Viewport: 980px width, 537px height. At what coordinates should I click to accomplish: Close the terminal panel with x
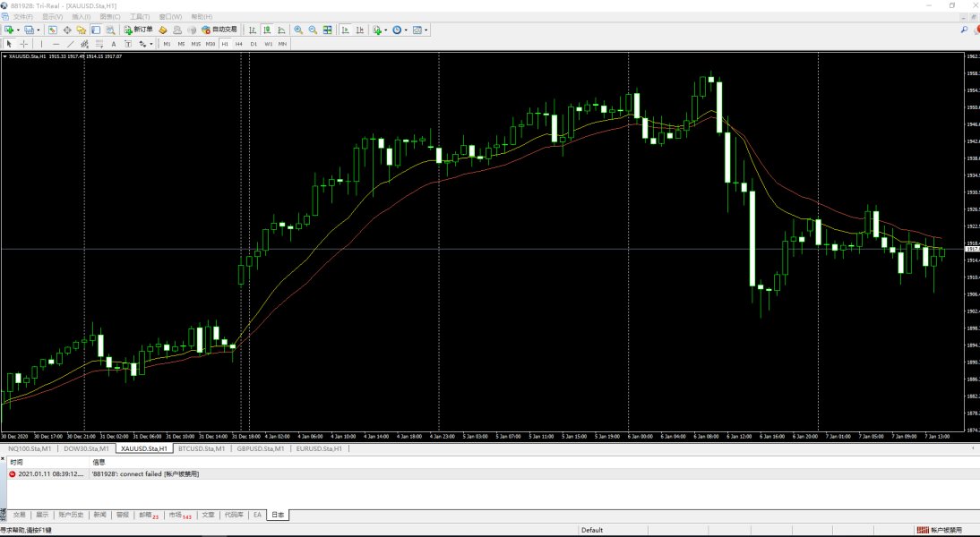pyautogui.click(x=3, y=459)
